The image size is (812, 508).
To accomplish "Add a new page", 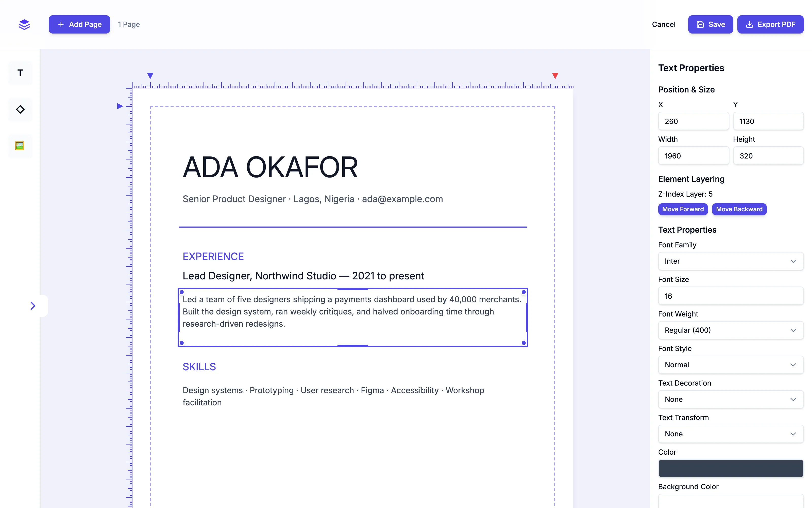I will (x=79, y=24).
